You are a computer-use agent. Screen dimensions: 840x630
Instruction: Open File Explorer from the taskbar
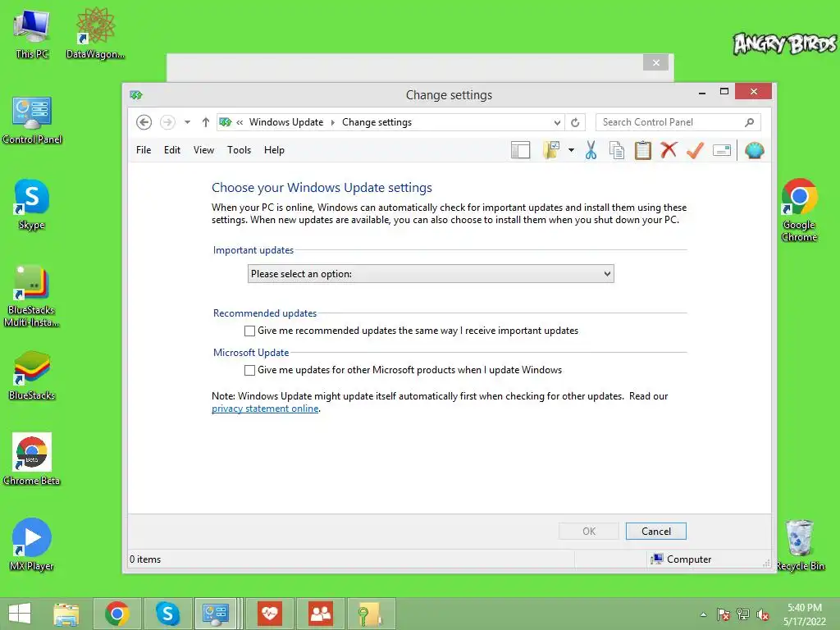pos(66,614)
